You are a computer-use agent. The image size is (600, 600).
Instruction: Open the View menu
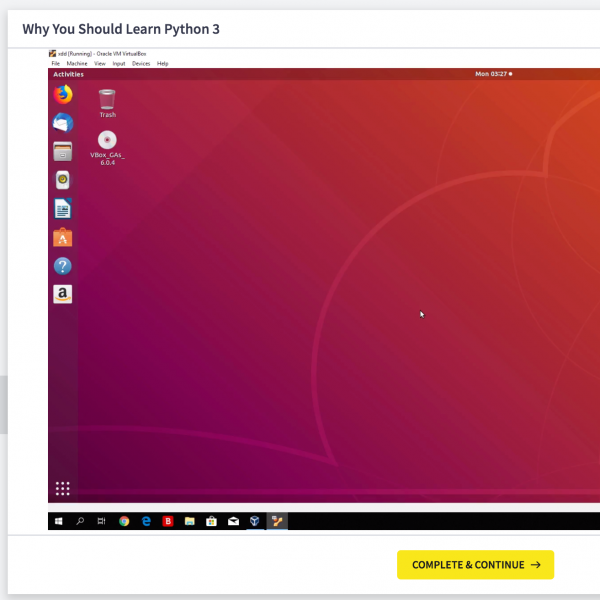click(100, 64)
